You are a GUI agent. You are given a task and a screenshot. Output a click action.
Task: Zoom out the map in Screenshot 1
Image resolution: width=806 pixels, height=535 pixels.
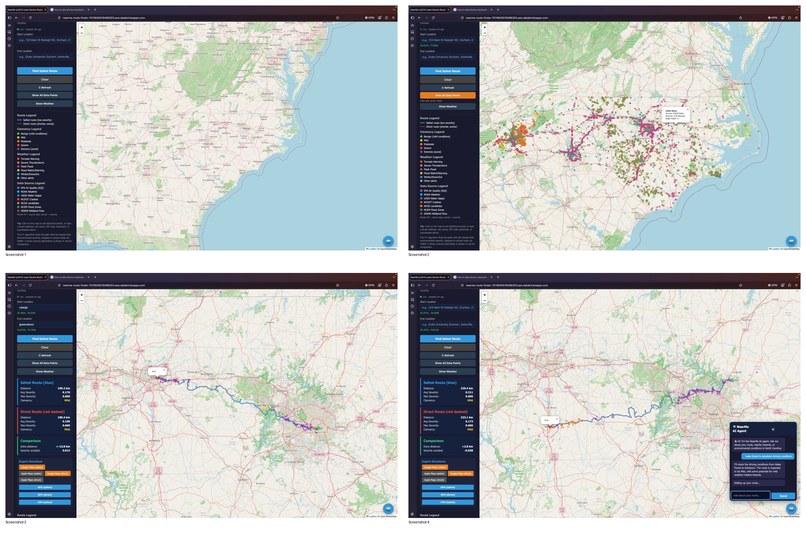click(x=82, y=32)
